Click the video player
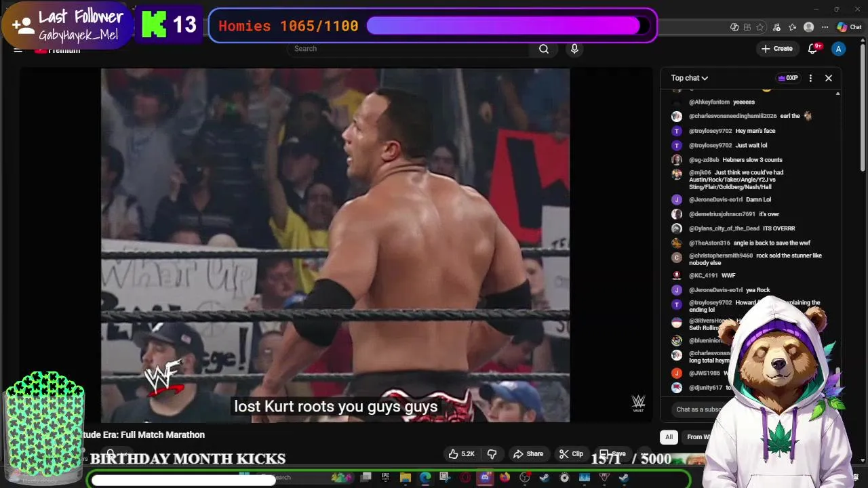 (335, 245)
